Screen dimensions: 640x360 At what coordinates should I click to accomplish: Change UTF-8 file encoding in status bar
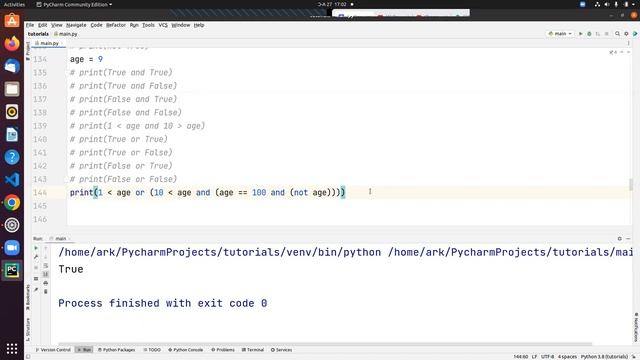point(547,357)
